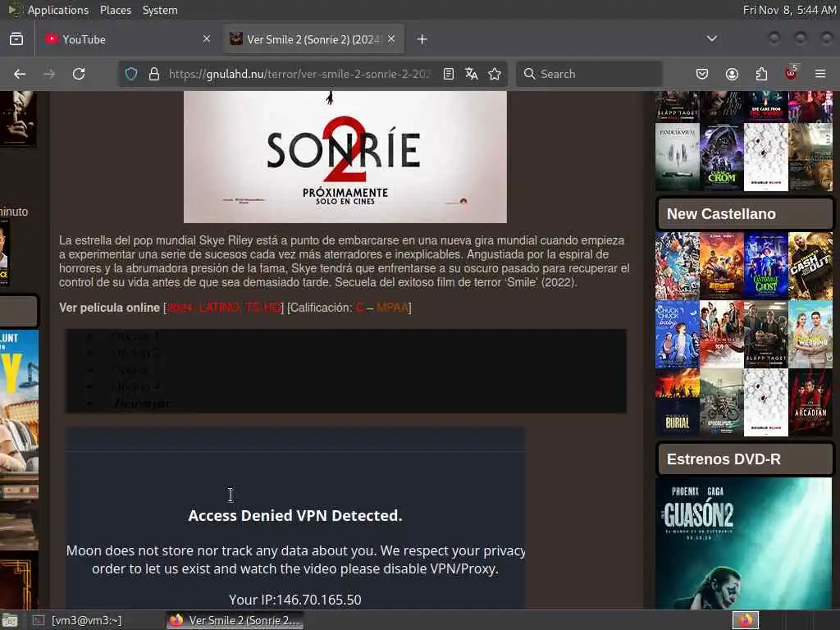Image resolution: width=840 pixels, height=630 pixels.
Task: Click the MPAA link
Action: tap(392, 308)
